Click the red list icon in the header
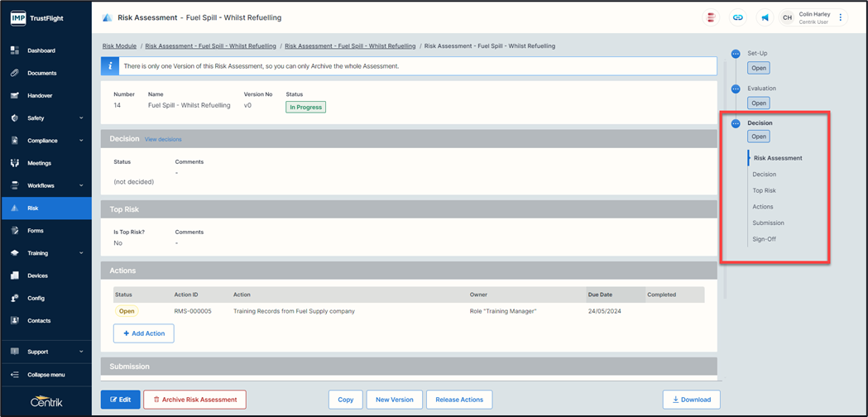This screenshot has height=417, width=868. pyautogui.click(x=711, y=17)
